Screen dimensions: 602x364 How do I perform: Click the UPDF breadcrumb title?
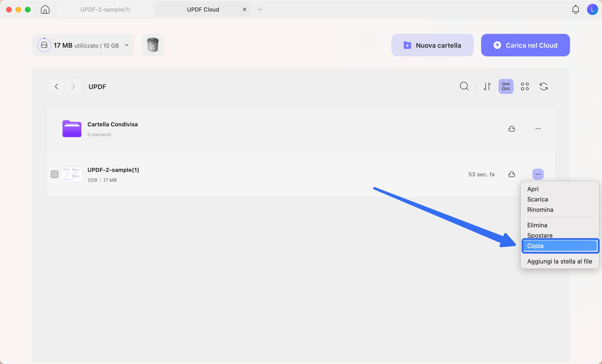pyautogui.click(x=97, y=87)
